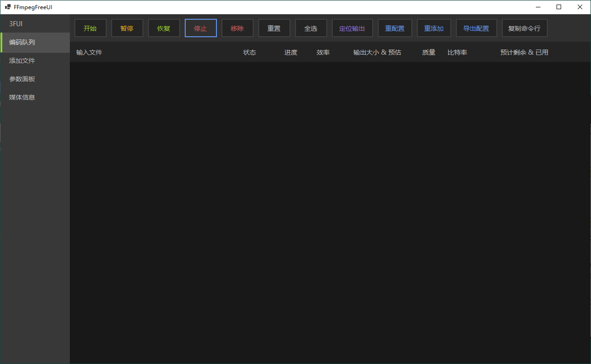The image size is (591, 364).
Task: Switch to the 添加文件 tab
Action: pyautogui.click(x=22, y=61)
